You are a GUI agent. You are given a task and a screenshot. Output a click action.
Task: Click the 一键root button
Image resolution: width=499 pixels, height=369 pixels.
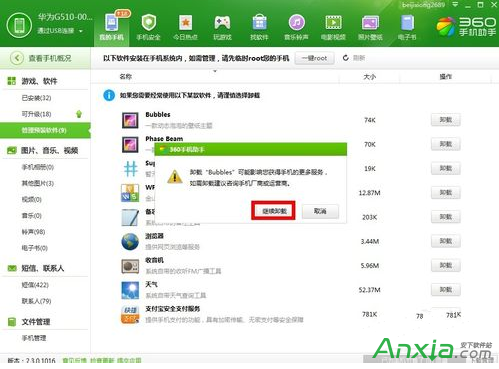tap(314, 58)
